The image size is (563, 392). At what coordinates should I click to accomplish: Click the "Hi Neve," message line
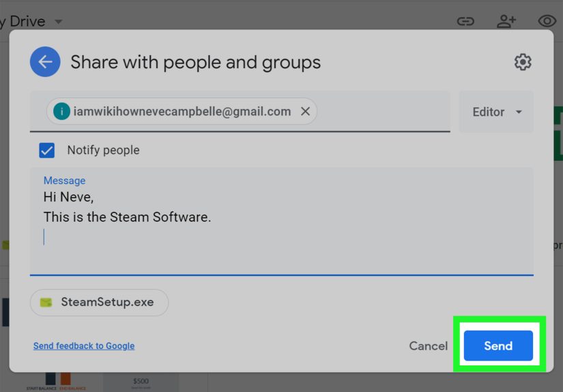[x=68, y=197]
